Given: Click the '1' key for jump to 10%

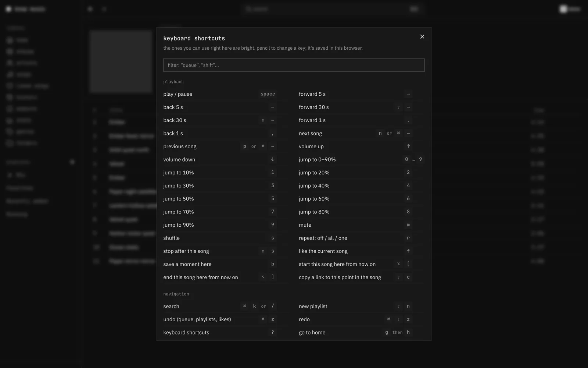Looking at the screenshot, I should [x=273, y=172].
